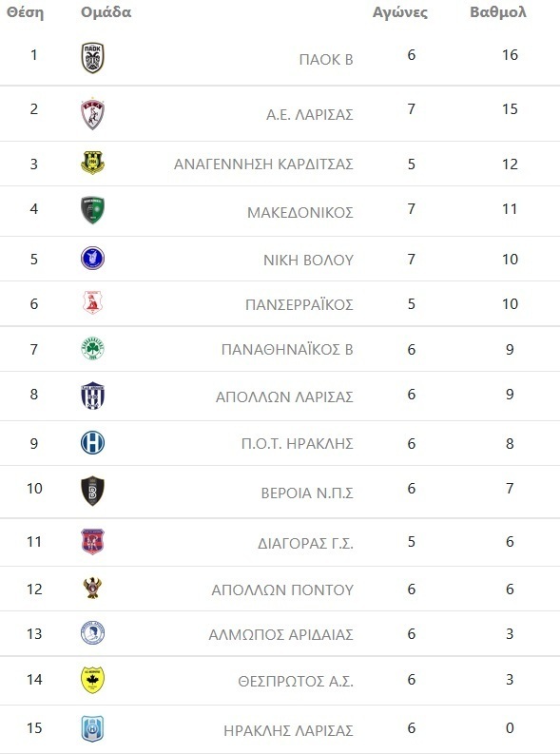Click the ΑΠΟΛΛΩΝ ΠΟΝΤΟΥ eagle logo
The width and height of the screenshot is (560, 754).
point(93,588)
